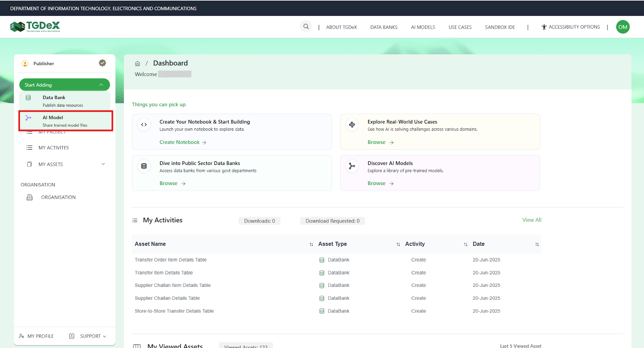This screenshot has height=348, width=644.
Task: Sort table by Asset Name column
Action: click(x=311, y=244)
